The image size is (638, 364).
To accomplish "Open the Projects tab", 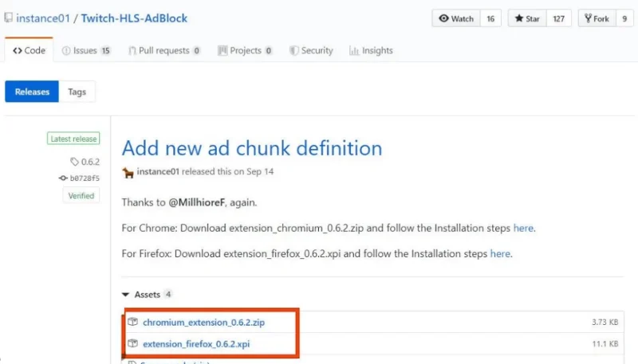I will [245, 50].
